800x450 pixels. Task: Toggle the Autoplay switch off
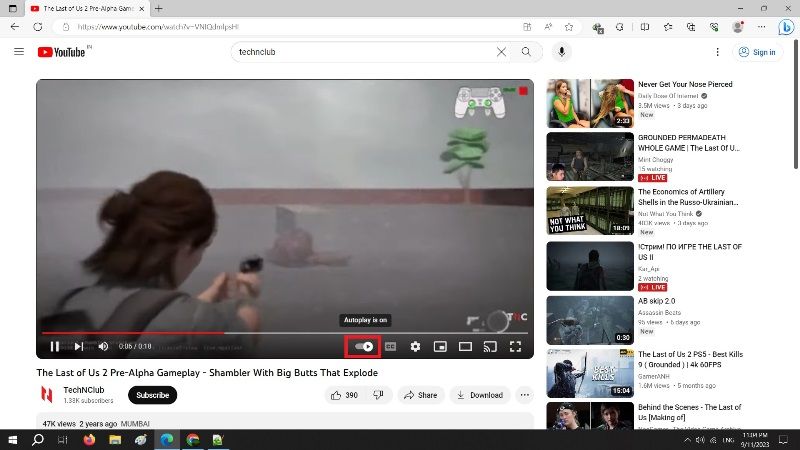point(364,346)
